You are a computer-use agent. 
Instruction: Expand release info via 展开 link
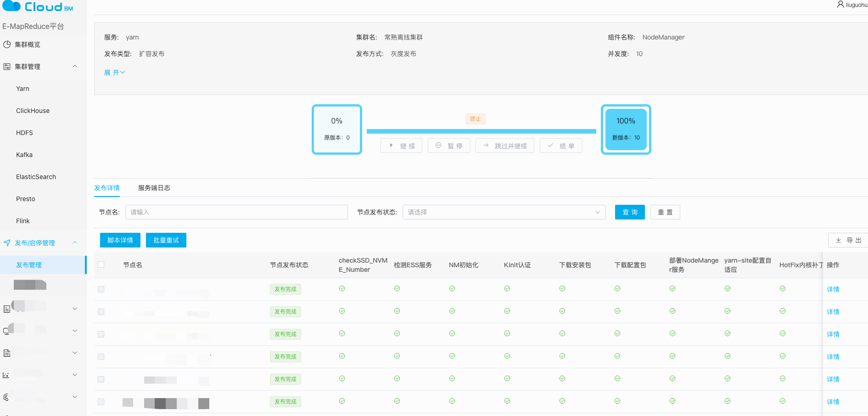114,73
